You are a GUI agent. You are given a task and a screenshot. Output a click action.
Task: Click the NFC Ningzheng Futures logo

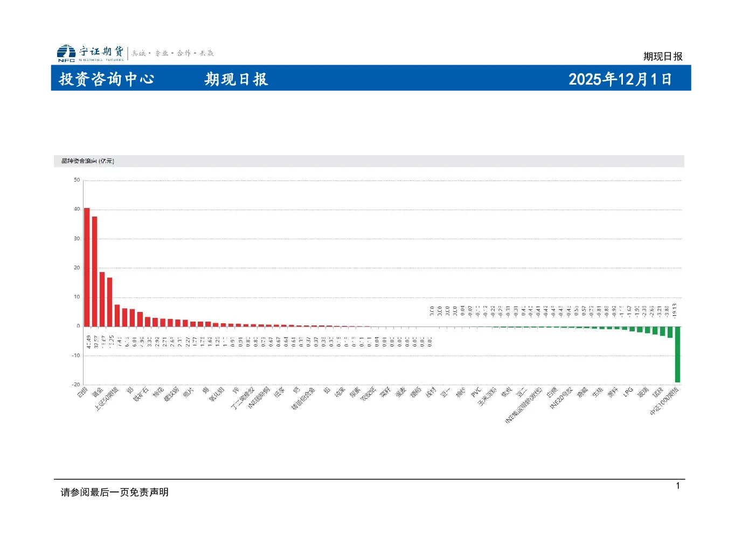[90, 53]
